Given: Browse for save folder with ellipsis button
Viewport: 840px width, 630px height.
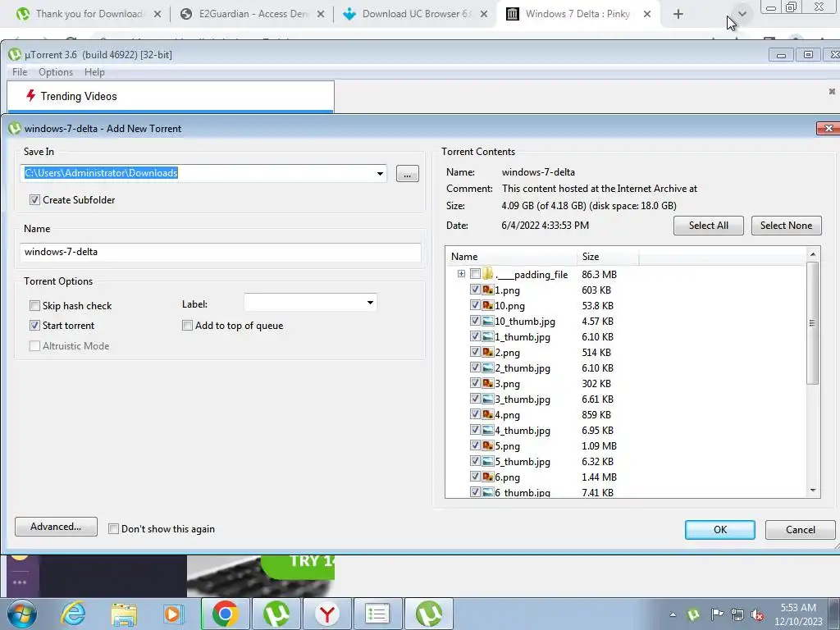Looking at the screenshot, I should 407,174.
